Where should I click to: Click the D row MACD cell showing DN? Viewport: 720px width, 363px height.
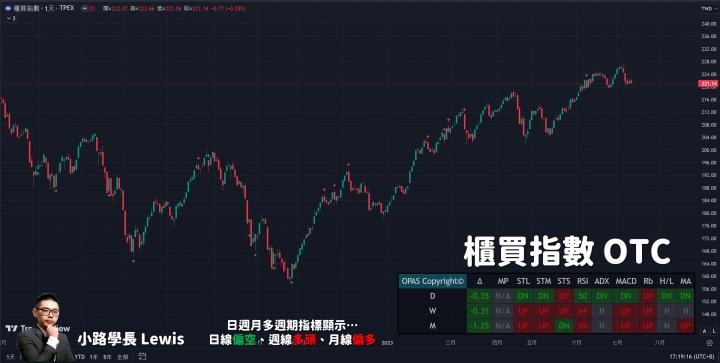pyautogui.click(x=626, y=296)
